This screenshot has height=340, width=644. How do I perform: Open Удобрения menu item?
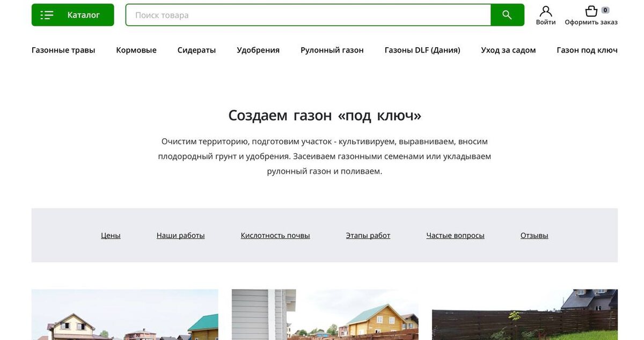click(258, 50)
